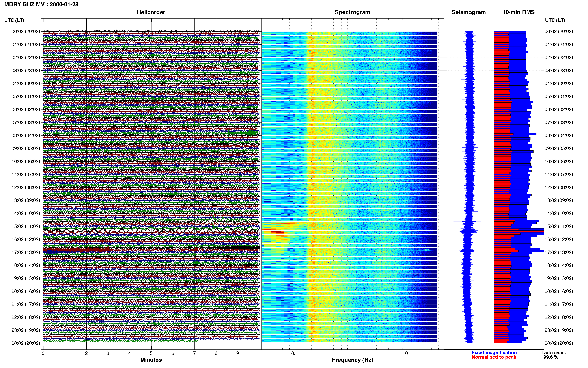Select left time label 00:02 (20:02) at top
Viewport: 588px width, 368px height.
(26, 31)
